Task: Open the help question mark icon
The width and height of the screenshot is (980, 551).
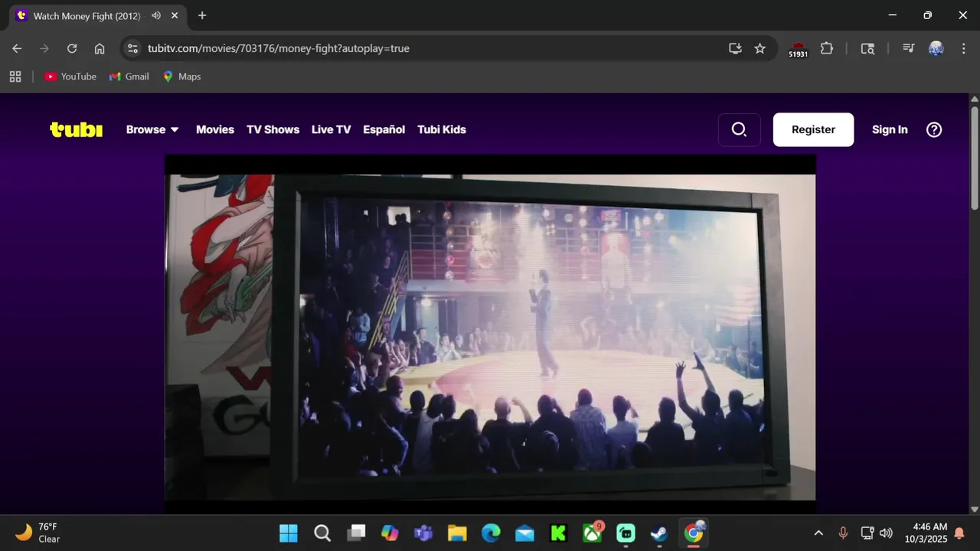Action: [x=934, y=129]
